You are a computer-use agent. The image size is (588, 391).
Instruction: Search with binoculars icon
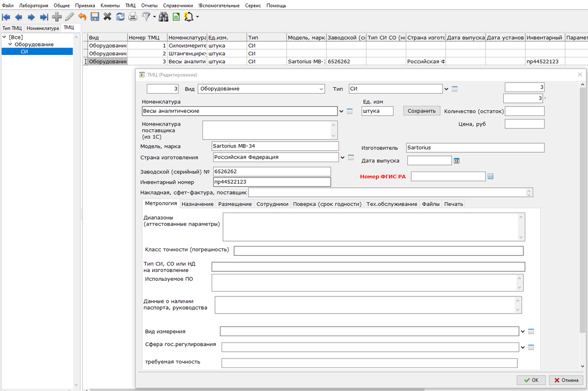163,17
